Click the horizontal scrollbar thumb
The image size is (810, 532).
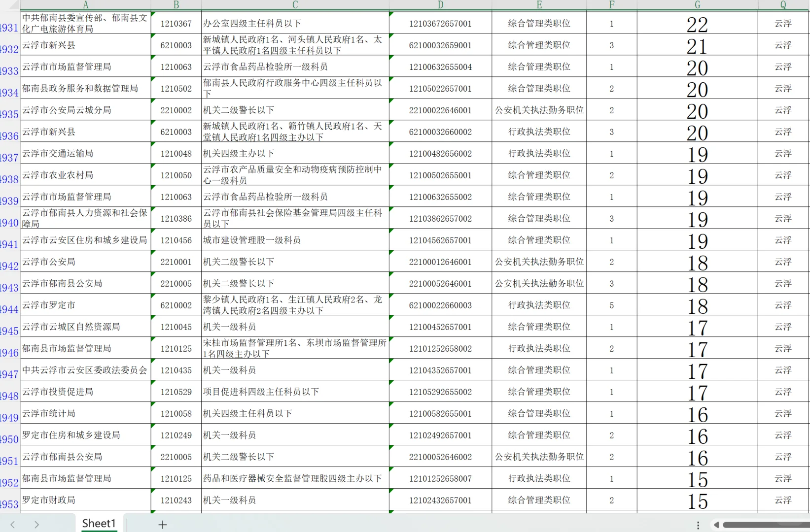click(766, 525)
